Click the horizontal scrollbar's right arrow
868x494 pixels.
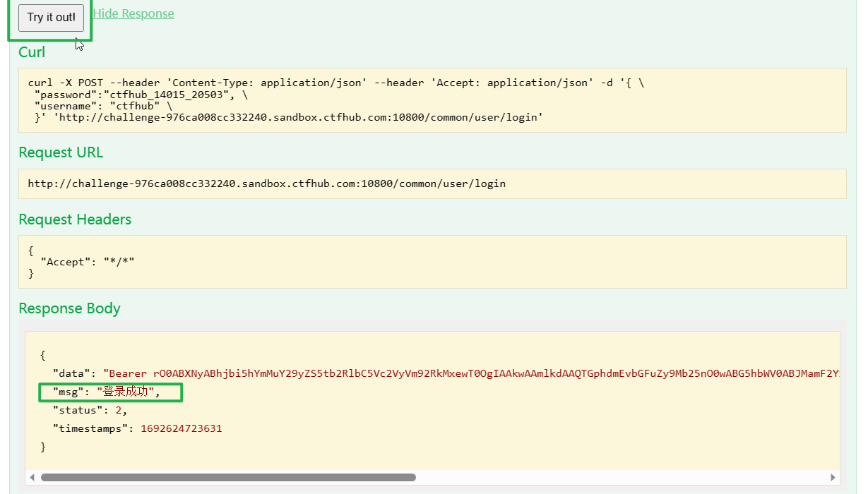pos(833,477)
